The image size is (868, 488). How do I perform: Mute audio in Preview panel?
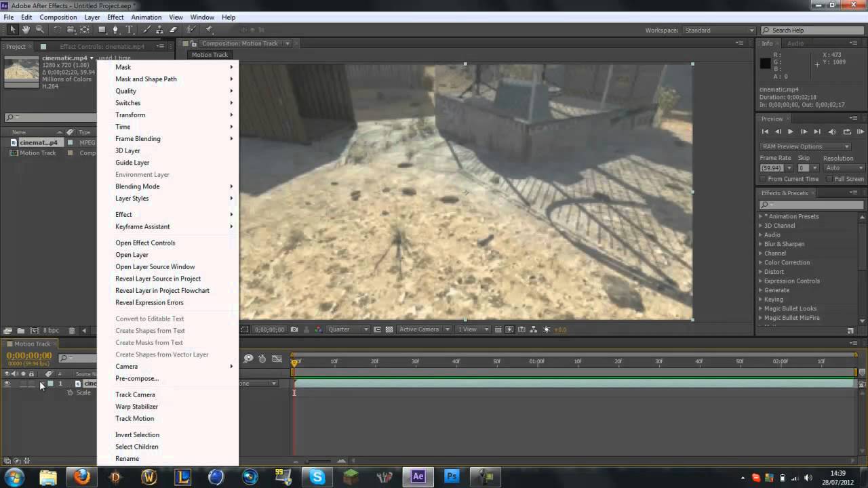pyautogui.click(x=833, y=131)
